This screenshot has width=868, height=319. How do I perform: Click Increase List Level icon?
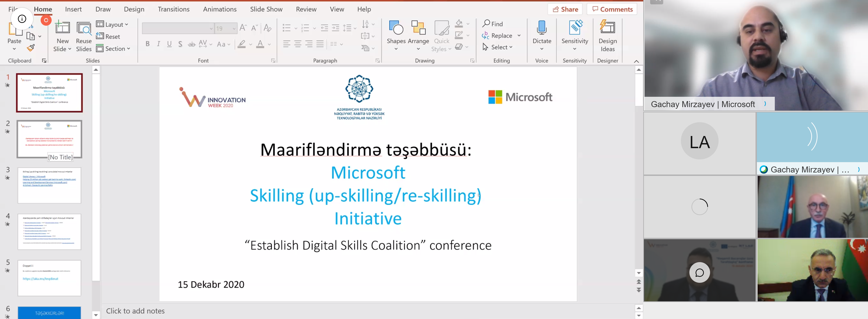pyautogui.click(x=336, y=28)
